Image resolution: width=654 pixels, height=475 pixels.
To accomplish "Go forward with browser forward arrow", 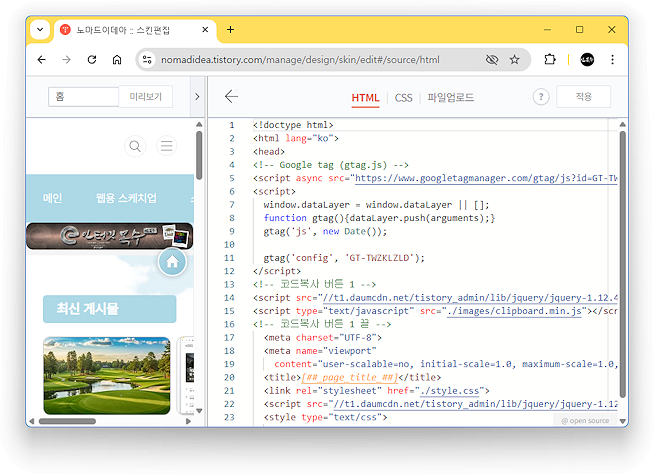I will pyautogui.click(x=66, y=60).
